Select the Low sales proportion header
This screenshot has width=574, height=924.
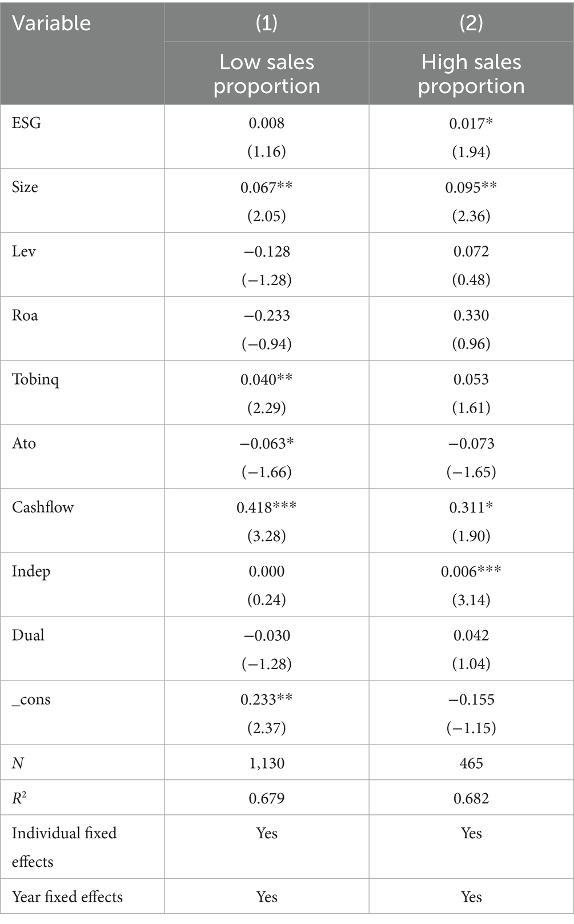267,74
